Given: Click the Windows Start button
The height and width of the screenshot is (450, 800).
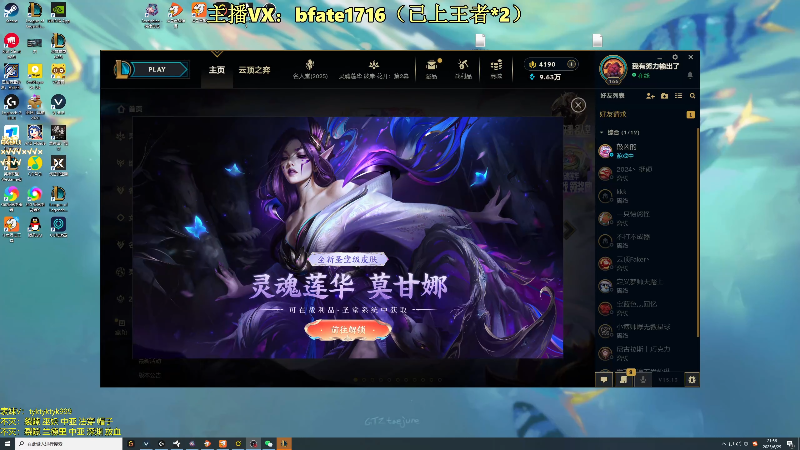Looking at the screenshot, I should point(7,444).
